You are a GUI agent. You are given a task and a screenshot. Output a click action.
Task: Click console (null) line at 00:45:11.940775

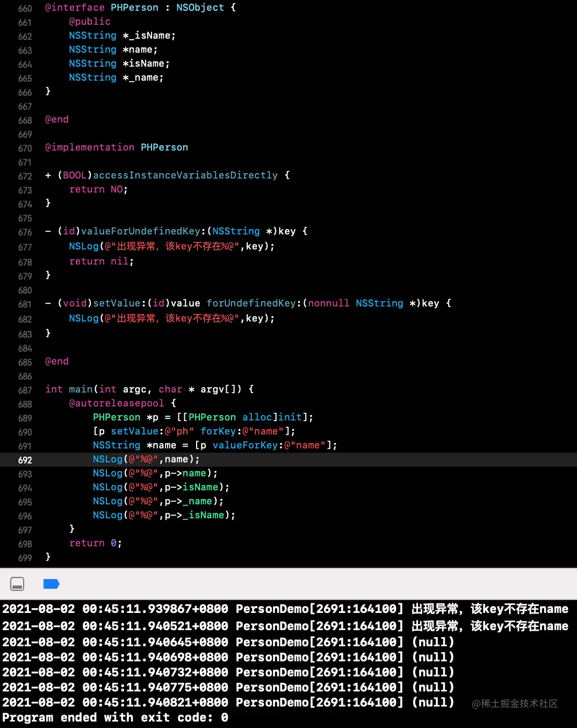(x=228, y=688)
